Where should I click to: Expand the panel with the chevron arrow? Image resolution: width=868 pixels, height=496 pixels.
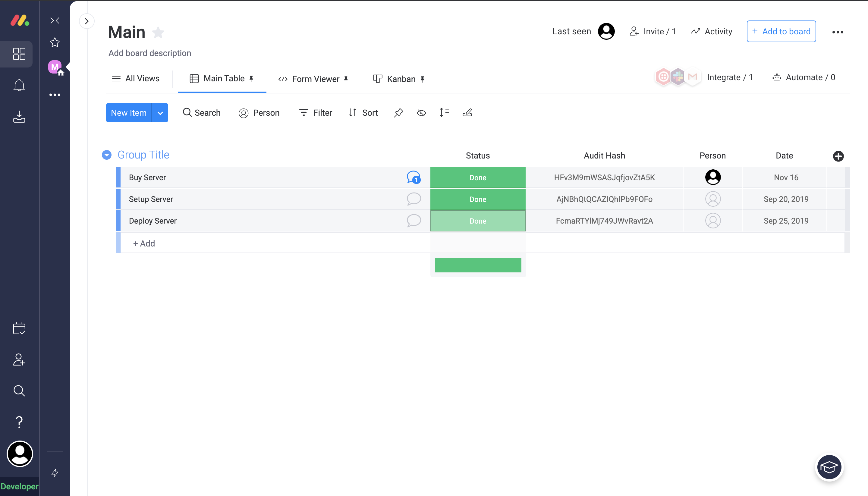point(86,21)
